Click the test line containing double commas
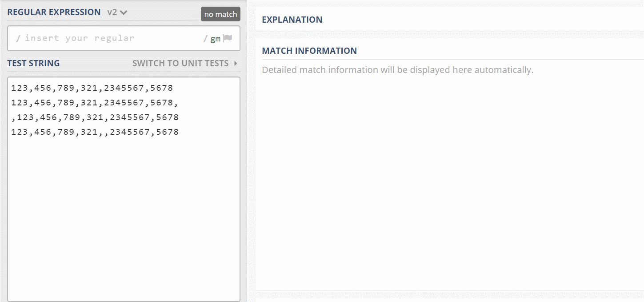644x302 pixels. (x=95, y=132)
